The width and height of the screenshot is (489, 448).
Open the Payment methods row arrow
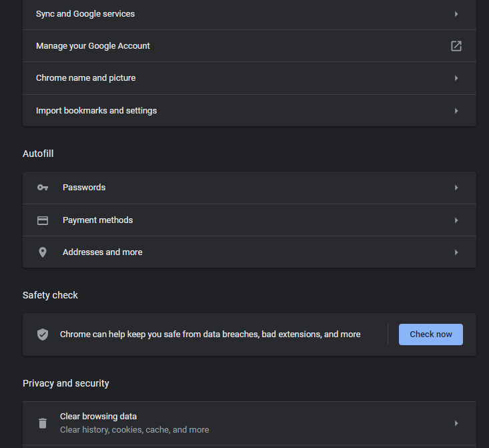456,220
